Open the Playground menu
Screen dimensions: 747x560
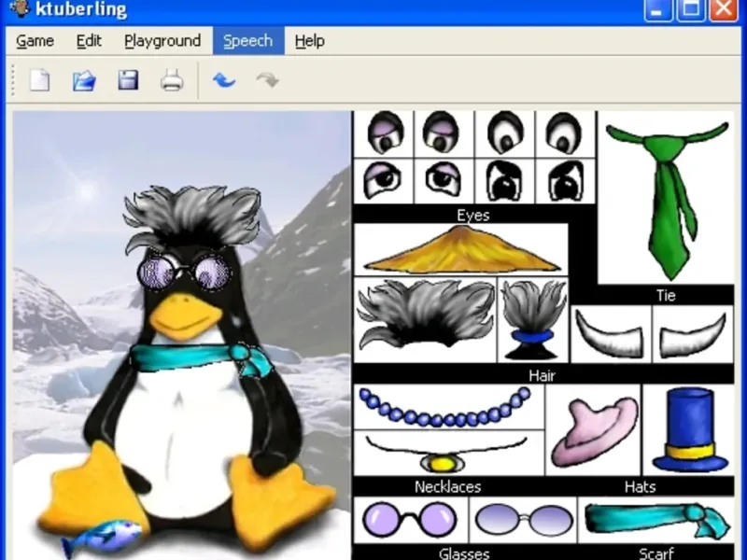tap(162, 41)
